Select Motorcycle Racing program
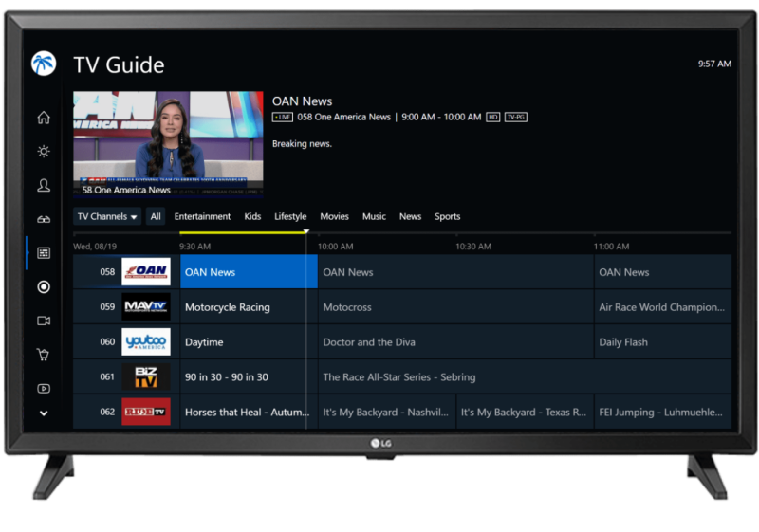 (249, 307)
